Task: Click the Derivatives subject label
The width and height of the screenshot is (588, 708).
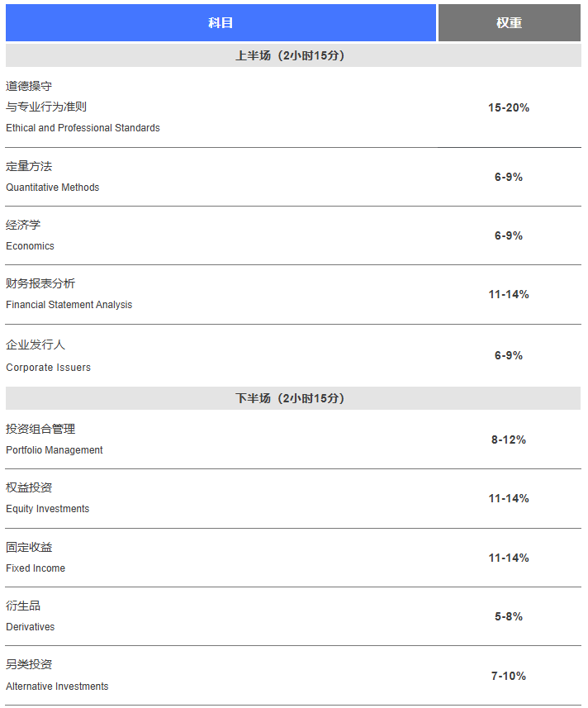Action: (x=30, y=627)
